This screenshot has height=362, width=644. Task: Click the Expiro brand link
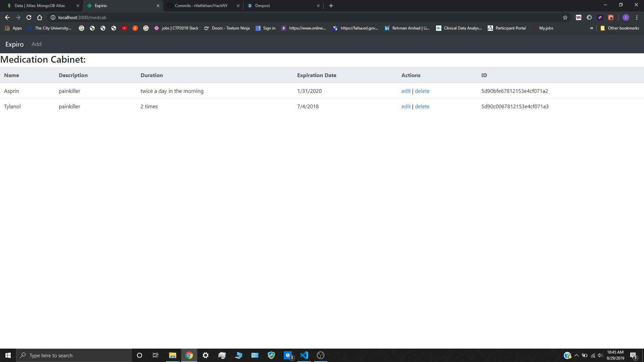point(14,44)
